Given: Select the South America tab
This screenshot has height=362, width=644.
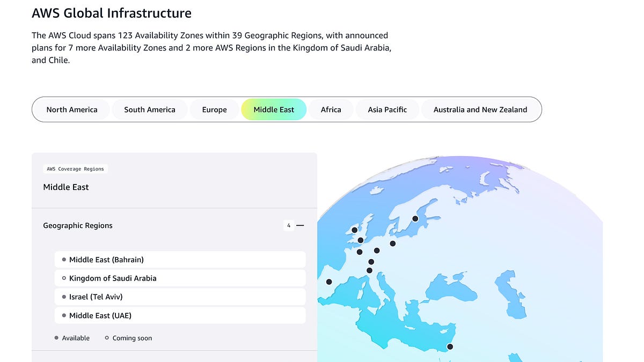Looking at the screenshot, I should (150, 109).
